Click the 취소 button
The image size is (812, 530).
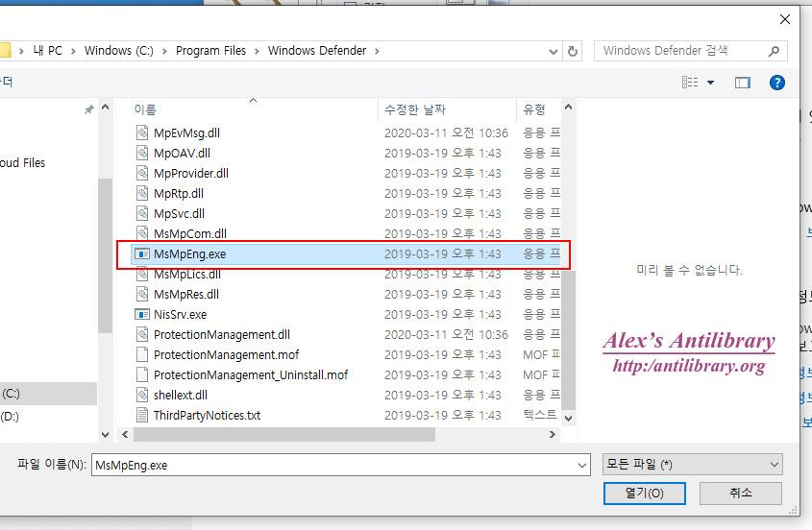741,494
